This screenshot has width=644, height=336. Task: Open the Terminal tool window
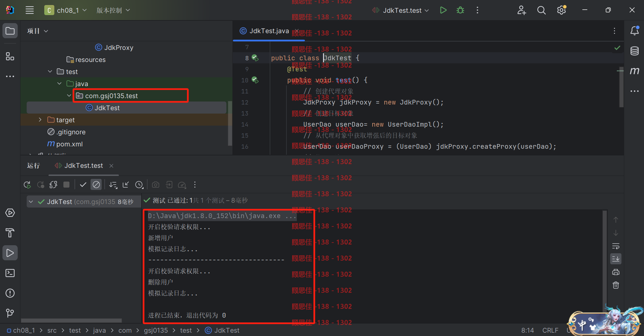pos(10,273)
